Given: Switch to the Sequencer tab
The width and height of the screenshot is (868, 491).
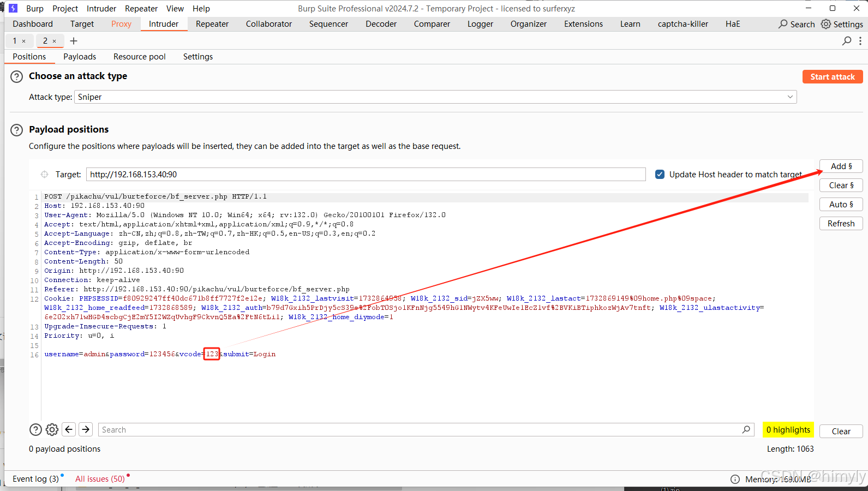Looking at the screenshot, I should (x=328, y=24).
